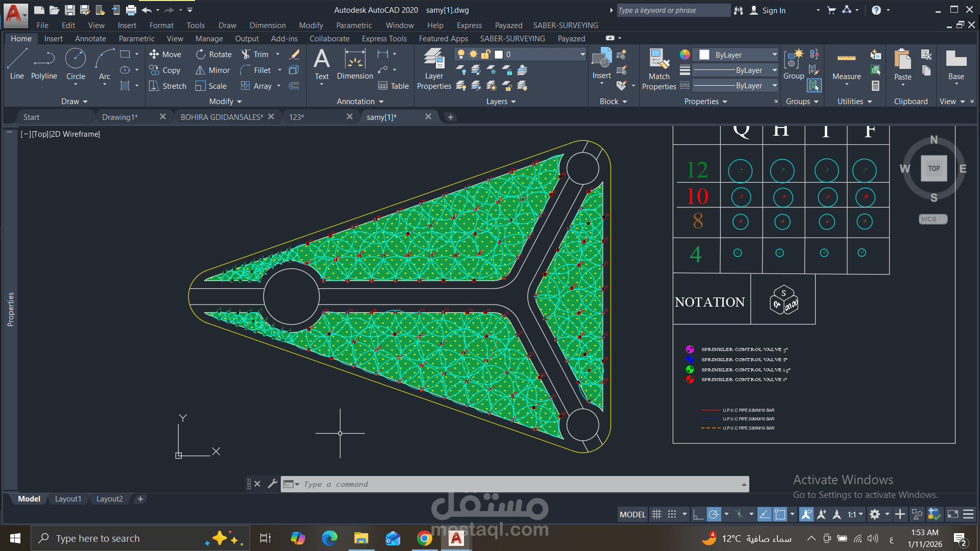Open the annotation scale 1:1 dropdown
980x551 pixels.
[855, 514]
